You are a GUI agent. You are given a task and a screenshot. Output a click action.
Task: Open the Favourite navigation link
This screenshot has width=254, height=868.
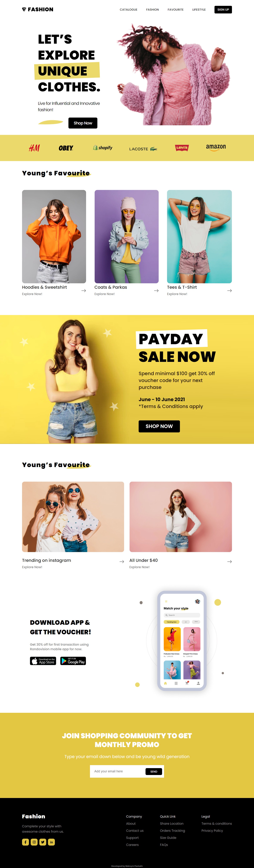176,9
